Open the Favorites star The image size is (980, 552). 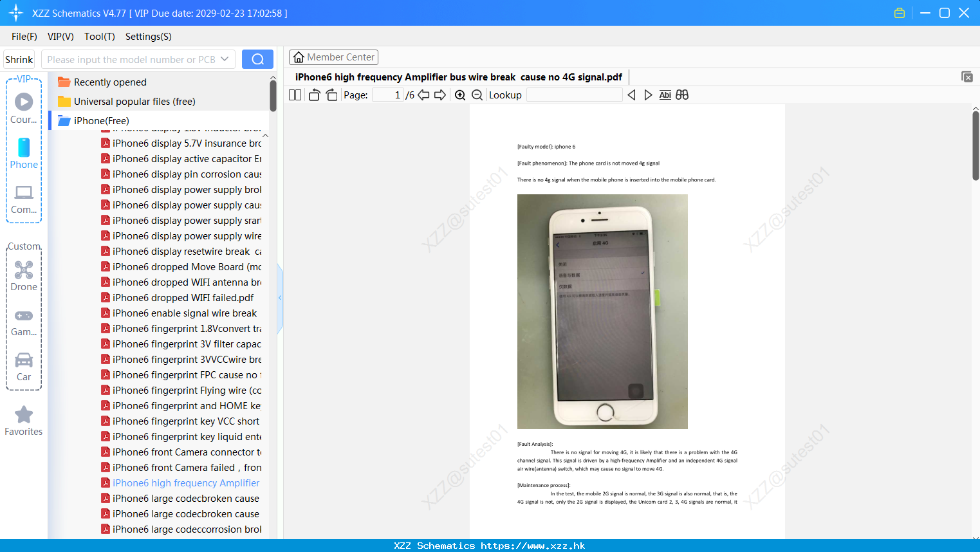[x=24, y=421]
